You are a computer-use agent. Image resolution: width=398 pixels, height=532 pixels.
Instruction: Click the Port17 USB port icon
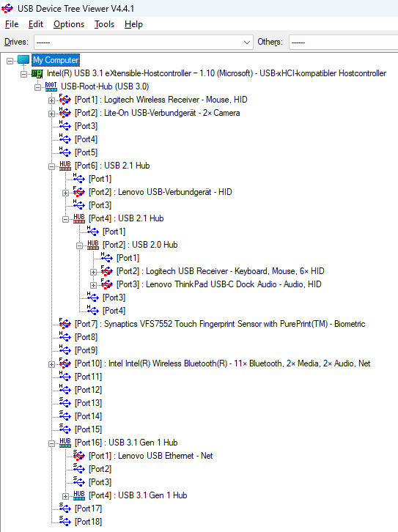tap(65, 509)
